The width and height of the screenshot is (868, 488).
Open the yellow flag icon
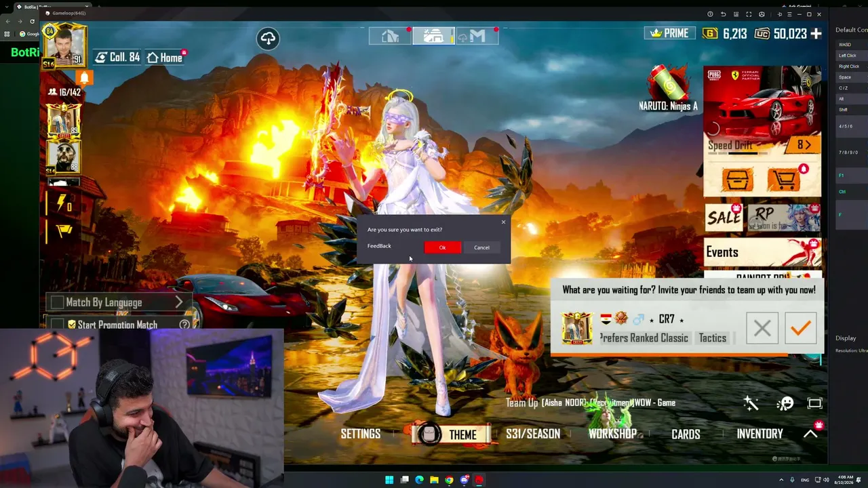point(64,231)
